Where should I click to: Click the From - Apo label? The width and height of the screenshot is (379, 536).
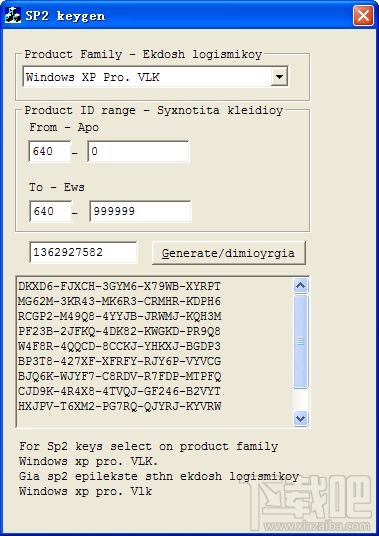pos(64,128)
